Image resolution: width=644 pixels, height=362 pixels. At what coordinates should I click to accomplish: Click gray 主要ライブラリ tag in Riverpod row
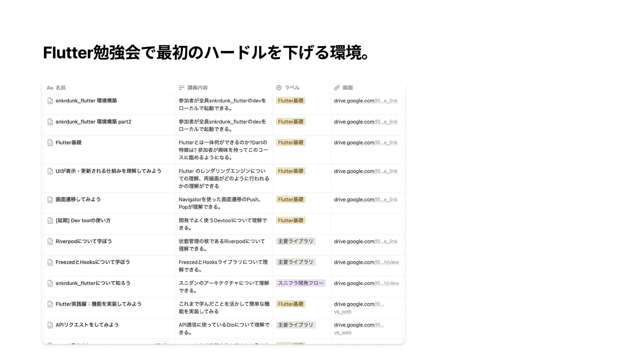coord(295,241)
